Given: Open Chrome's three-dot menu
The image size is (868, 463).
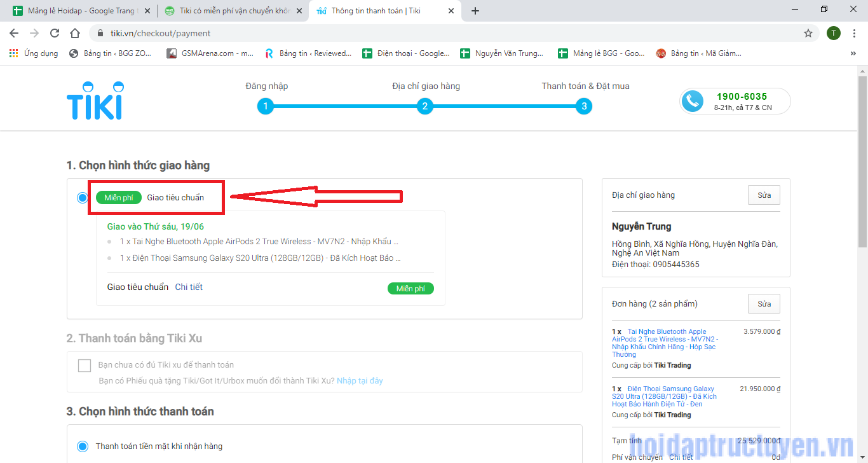Looking at the screenshot, I should [x=855, y=33].
